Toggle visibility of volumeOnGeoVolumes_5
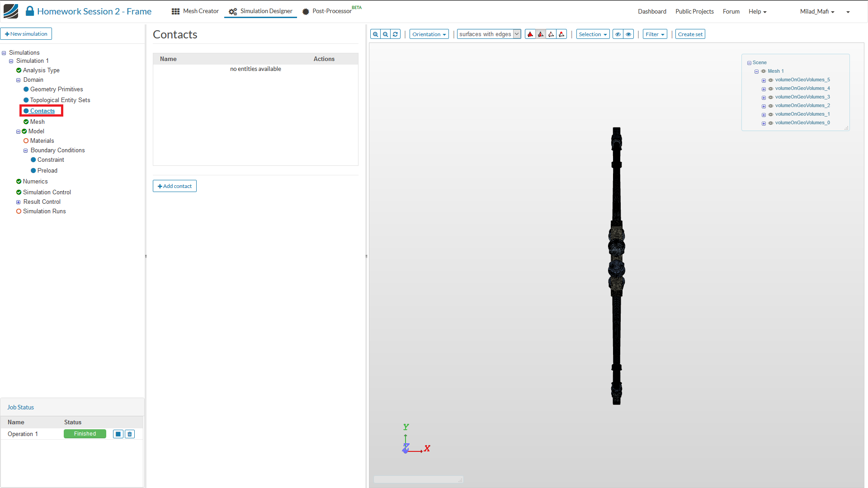The height and width of the screenshot is (488, 868). click(x=771, y=80)
